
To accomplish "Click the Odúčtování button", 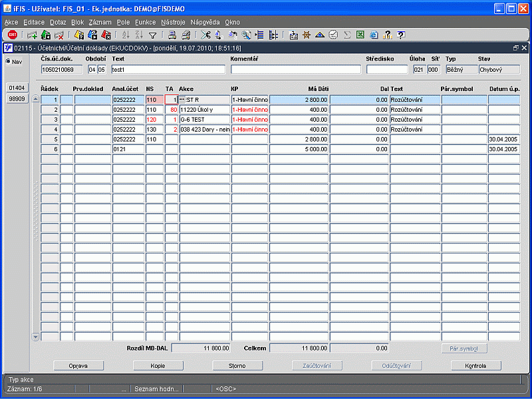I will point(396,366).
